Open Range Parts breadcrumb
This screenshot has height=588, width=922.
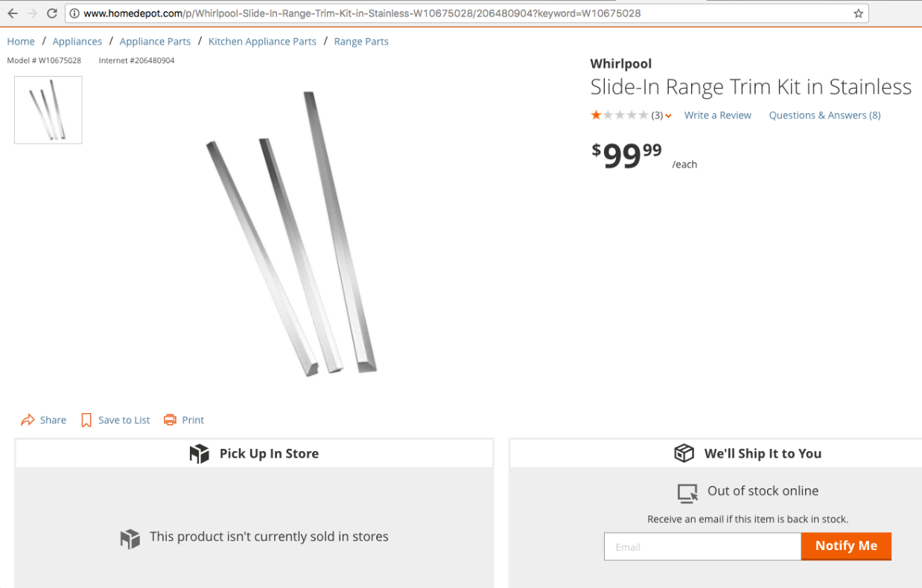361,42
